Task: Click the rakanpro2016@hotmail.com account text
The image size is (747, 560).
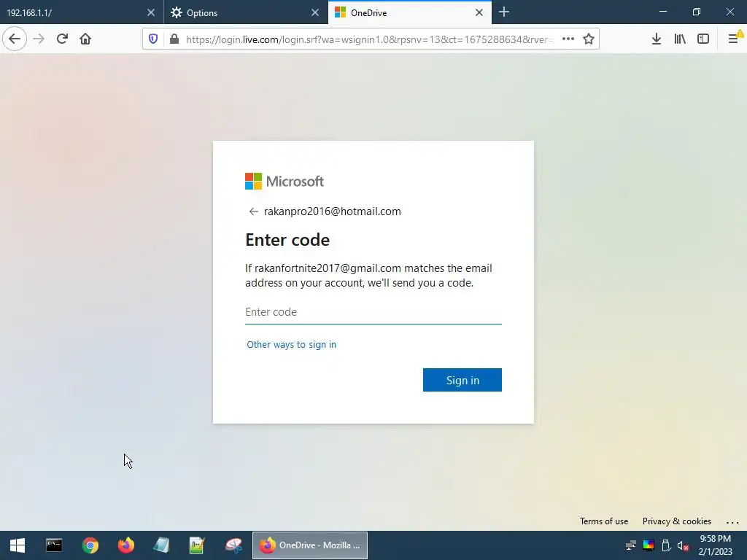Action: (333, 211)
